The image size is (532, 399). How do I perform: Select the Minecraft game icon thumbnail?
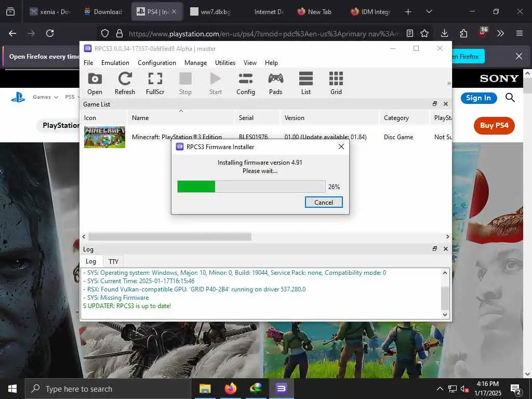[x=104, y=137]
